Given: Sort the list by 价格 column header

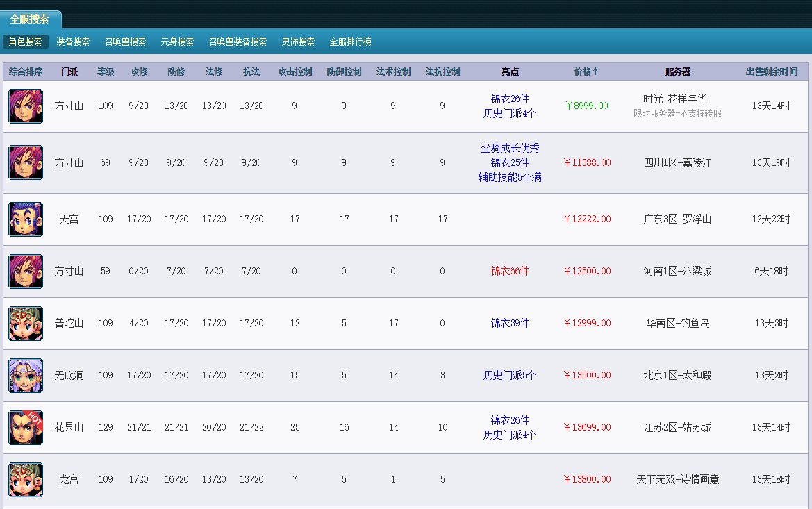Looking at the screenshot, I should (586, 72).
